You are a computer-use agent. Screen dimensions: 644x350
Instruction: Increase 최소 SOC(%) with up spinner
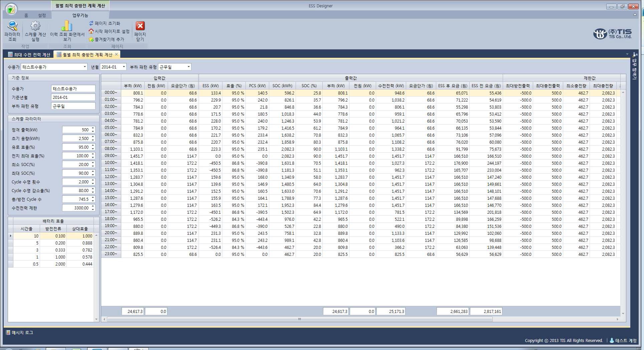pyautogui.click(x=93, y=163)
